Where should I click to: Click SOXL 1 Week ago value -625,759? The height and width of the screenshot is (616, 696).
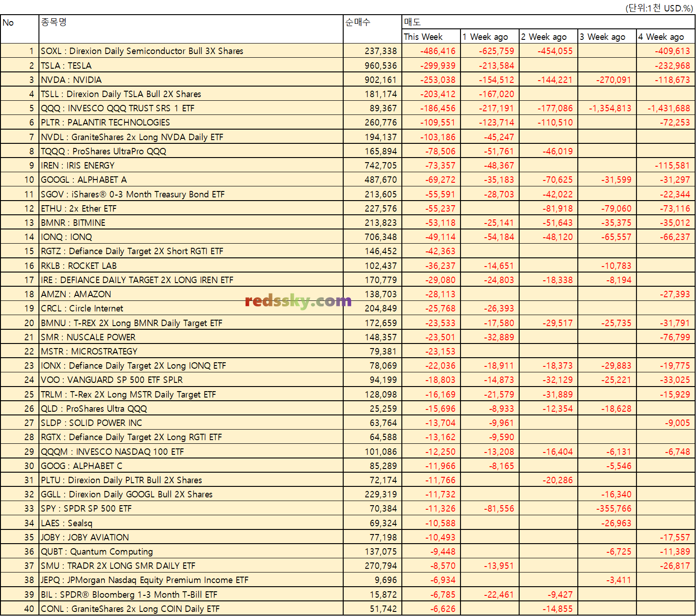click(497, 51)
